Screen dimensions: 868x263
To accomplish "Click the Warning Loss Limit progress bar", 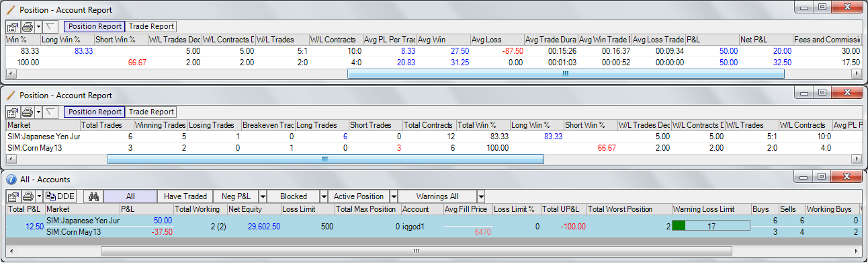I will [x=711, y=226].
